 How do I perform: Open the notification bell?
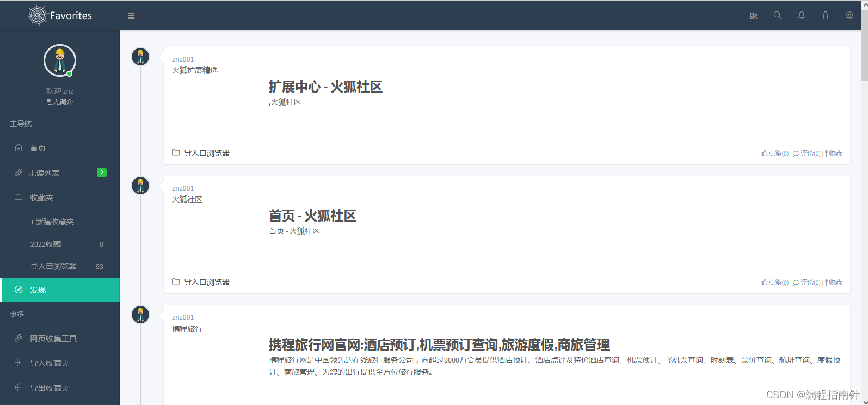point(802,15)
